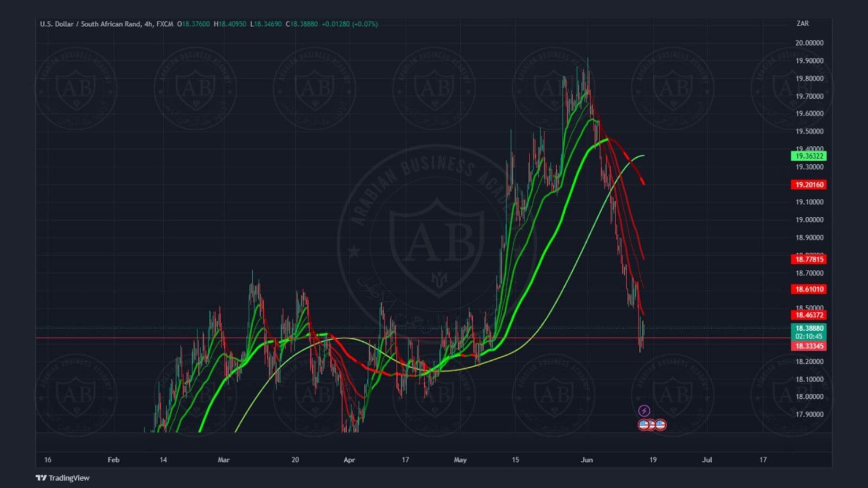Click the 18.70000 price axis label

tap(810, 273)
